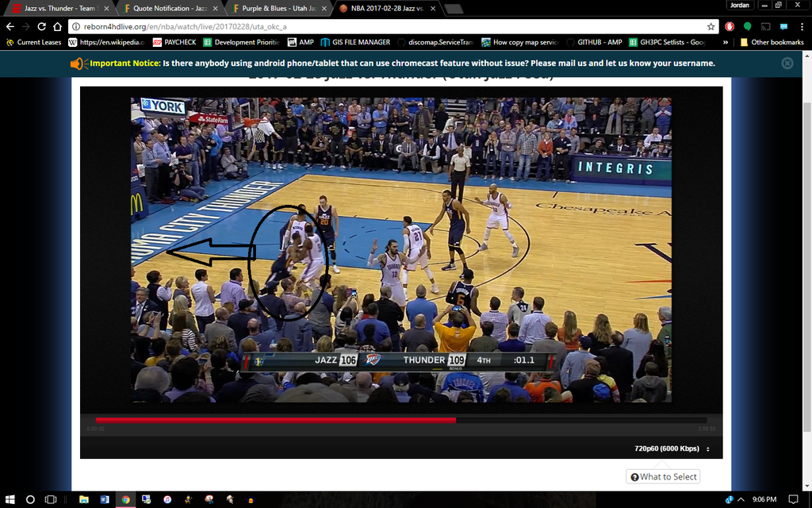Click the Chrome icon on the taskbar

coord(125,500)
